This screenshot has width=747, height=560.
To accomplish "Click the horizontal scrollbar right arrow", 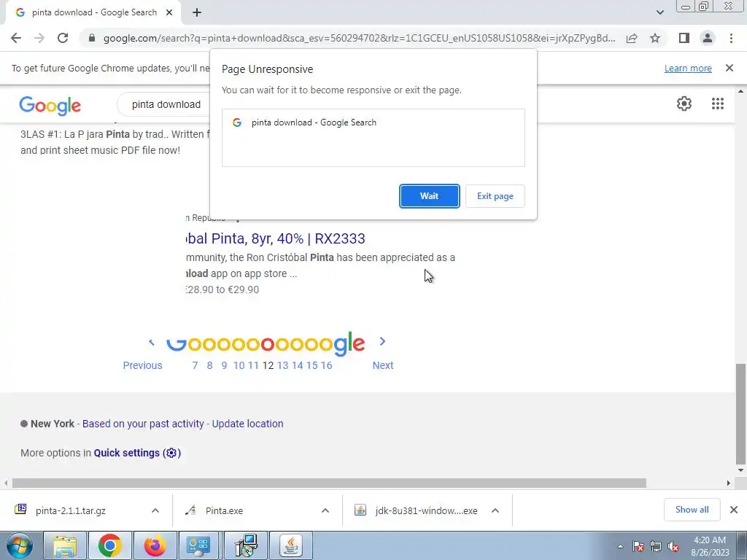I will coord(729,483).
